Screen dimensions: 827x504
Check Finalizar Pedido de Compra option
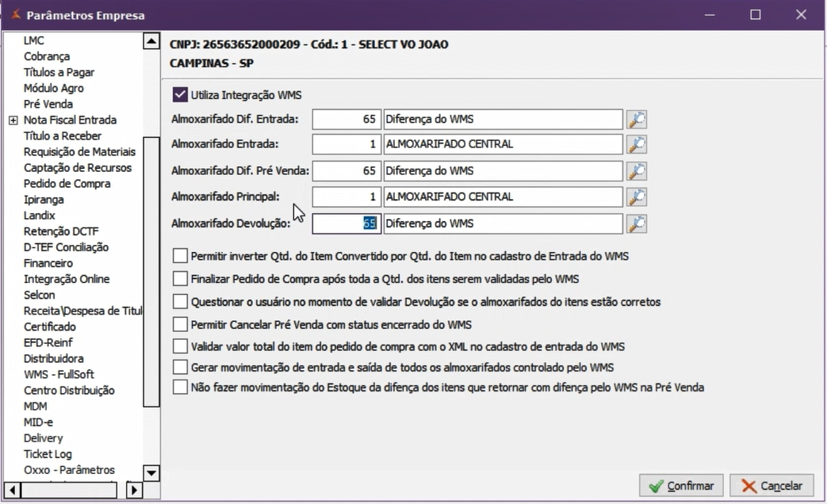180,279
